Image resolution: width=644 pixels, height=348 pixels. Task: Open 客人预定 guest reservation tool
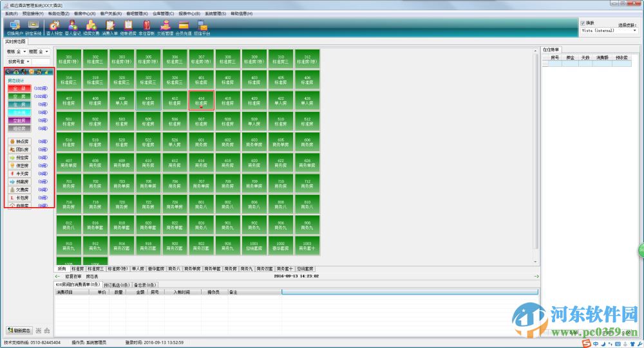click(x=54, y=28)
